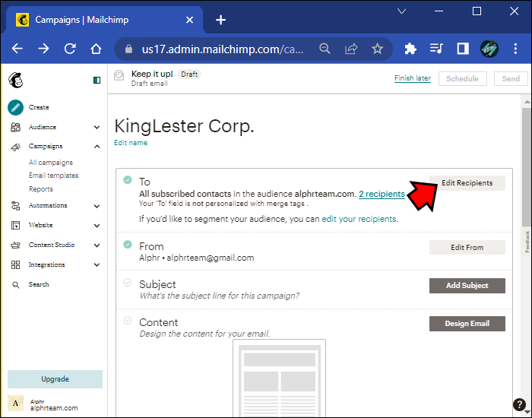The width and height of the screenshot is (532, 418).
Task: Click the Create label in sidebar
Action: point(39,108)
